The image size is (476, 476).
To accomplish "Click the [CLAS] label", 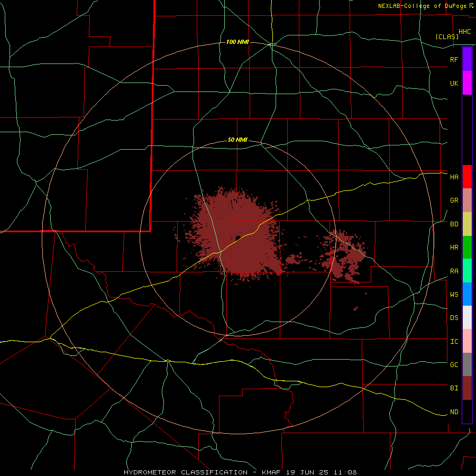I will point(447,36).
